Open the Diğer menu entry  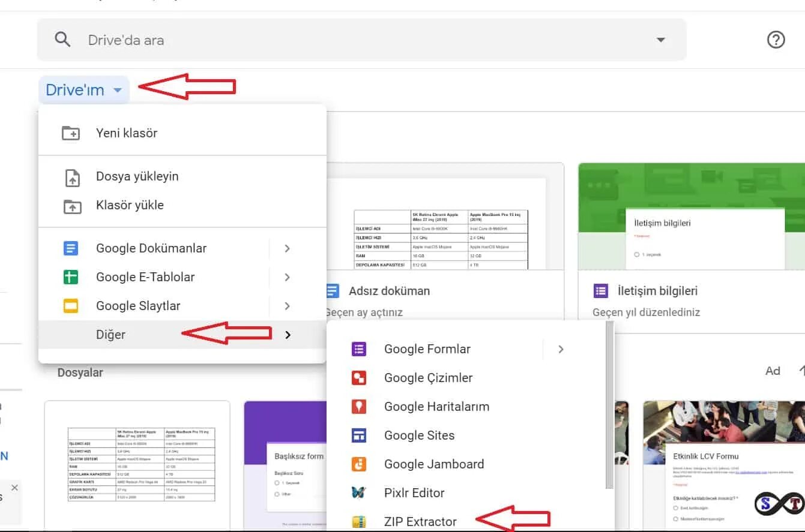pyautogui.click(x=182, y=335)
